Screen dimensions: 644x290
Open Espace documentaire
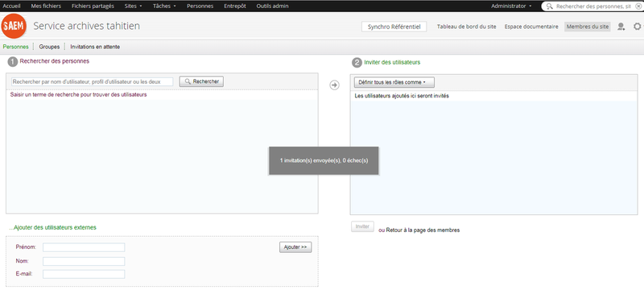531,27
